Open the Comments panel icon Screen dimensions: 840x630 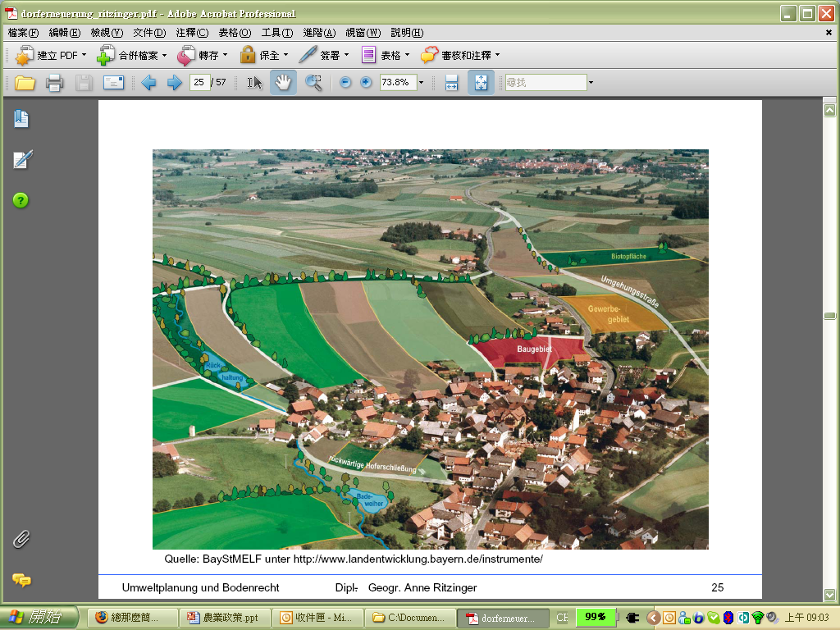pyautogui.click(x=21, y=580)
